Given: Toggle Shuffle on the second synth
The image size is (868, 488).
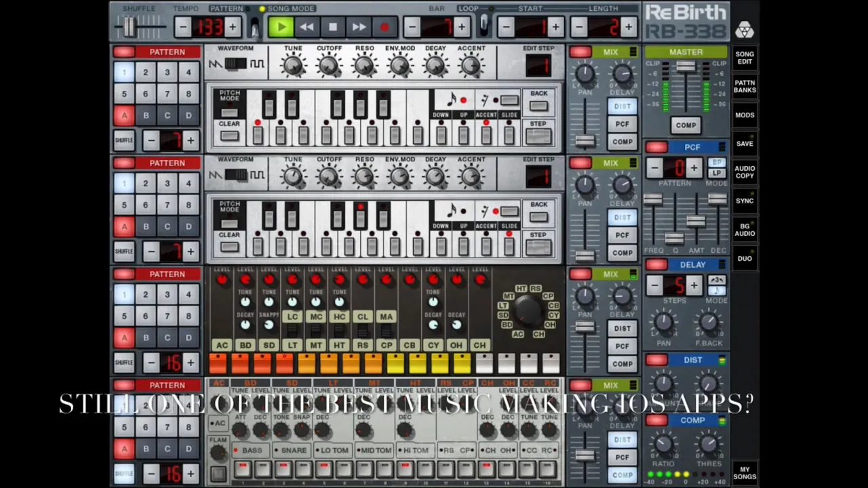Looking at the screenshot, I should pyautogui.click(x=124, y=251).
